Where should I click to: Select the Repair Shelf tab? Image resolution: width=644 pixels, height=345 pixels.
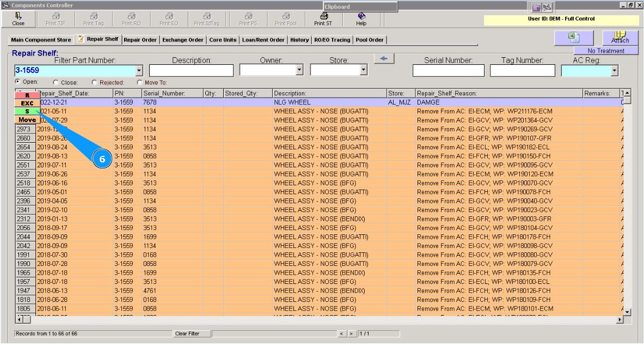(x=98, y=39)
